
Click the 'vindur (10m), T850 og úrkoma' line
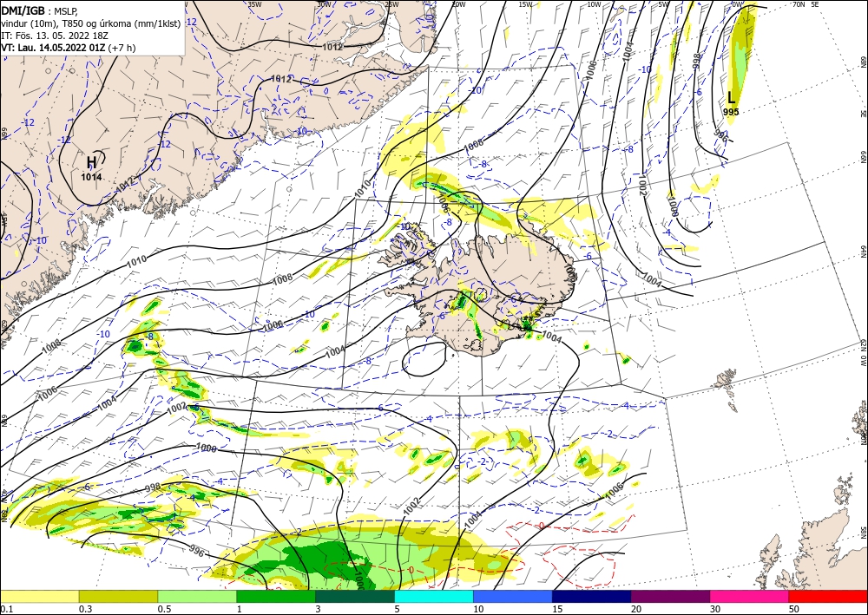(90, 23)
